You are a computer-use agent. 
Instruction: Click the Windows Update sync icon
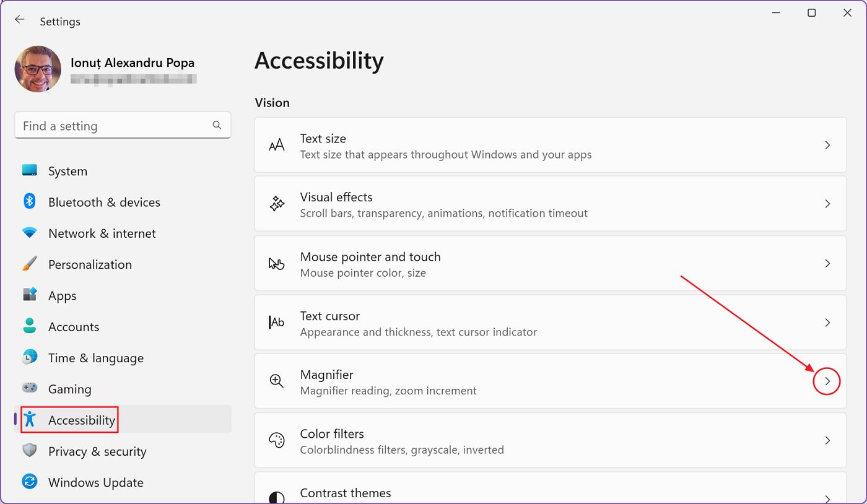click(30, 482)
